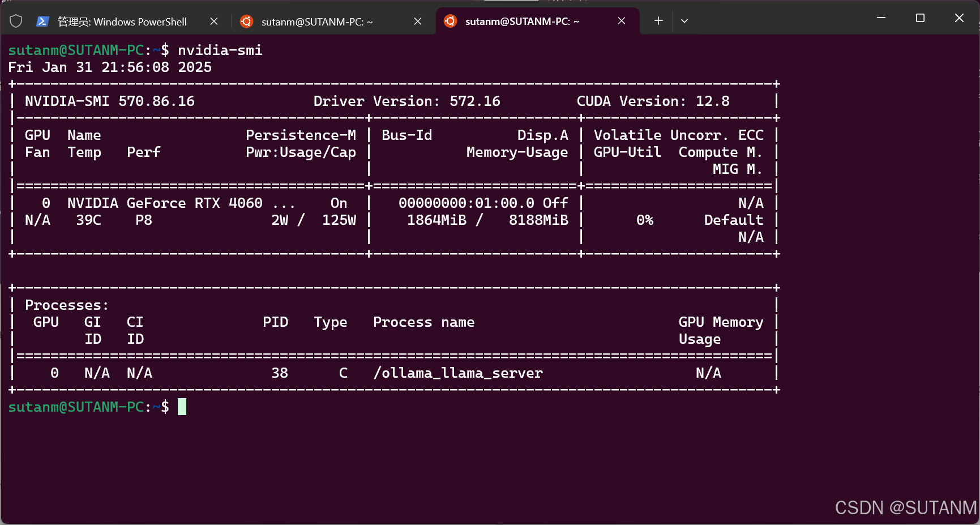
Task: Click the 'PID' column header
Action: [x=276, y=322]
